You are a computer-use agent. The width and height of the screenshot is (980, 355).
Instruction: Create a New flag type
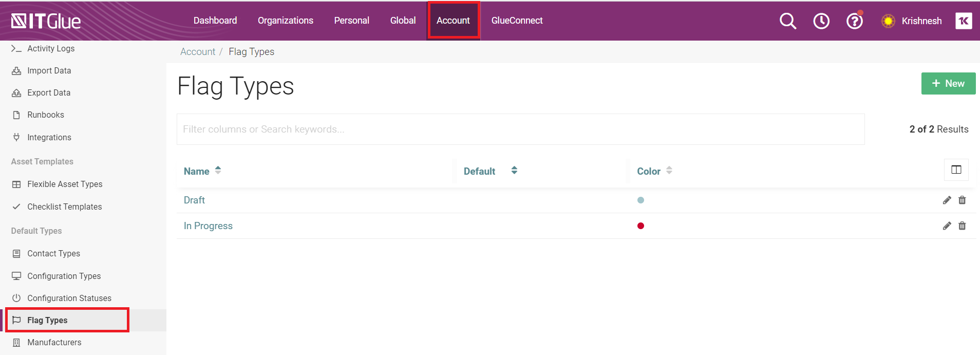pyautogui.click(x=948, y=84)
